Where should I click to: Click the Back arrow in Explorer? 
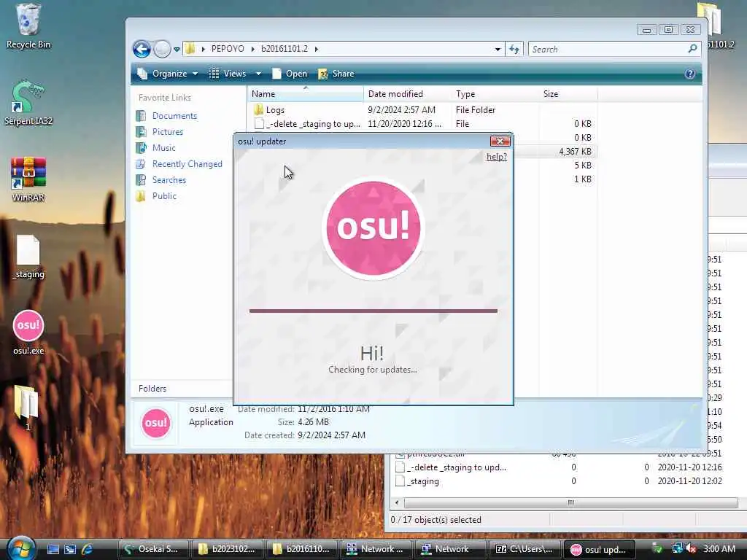(142, 49)
